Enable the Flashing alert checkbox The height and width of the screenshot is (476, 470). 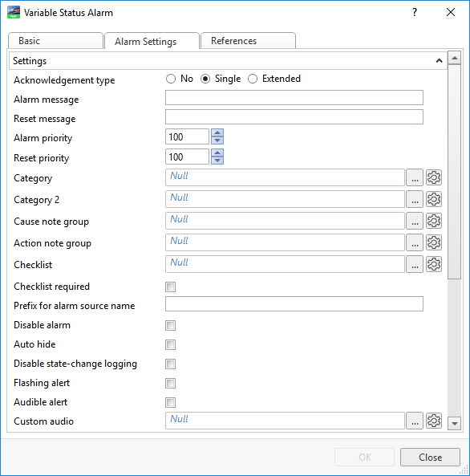[171, 383]
